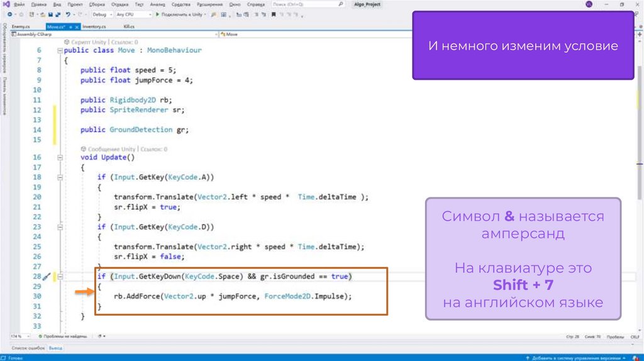644x361 pixels.
Task: Open the Справка menu
Action: coord(256,4)
